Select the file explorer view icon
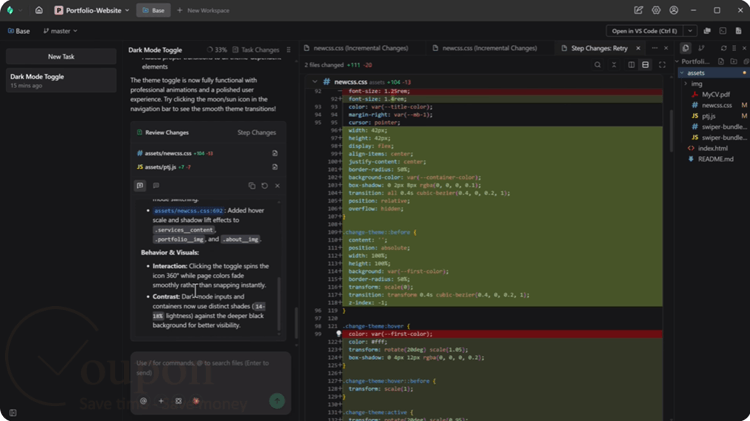750x421 pixels. tap(685, 48)
